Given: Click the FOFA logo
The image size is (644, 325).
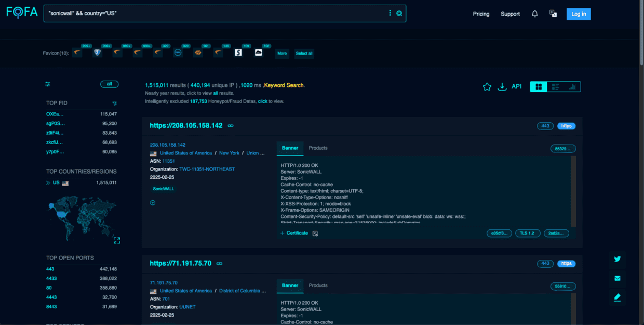Looking at the screenshot, I should click(22, 12).
